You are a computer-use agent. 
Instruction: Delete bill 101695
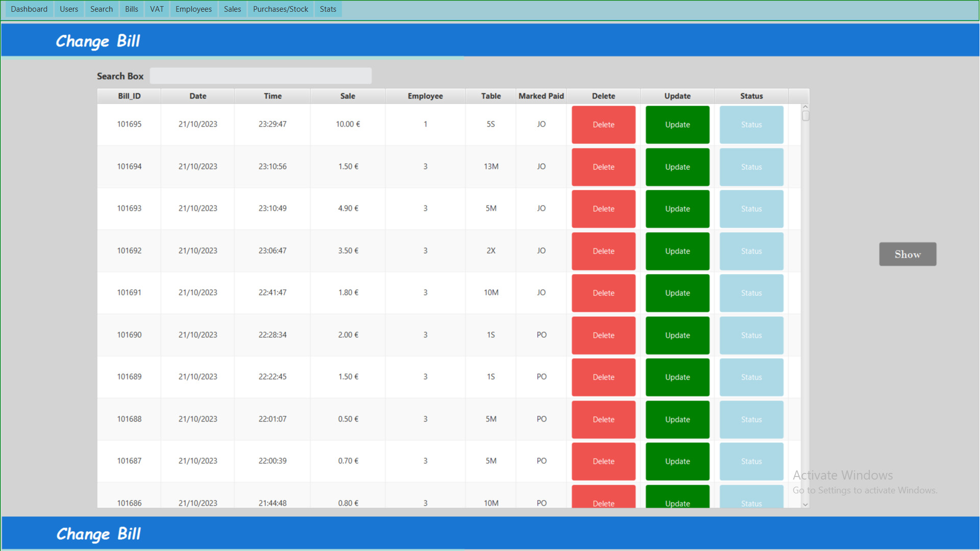point(603,124)
